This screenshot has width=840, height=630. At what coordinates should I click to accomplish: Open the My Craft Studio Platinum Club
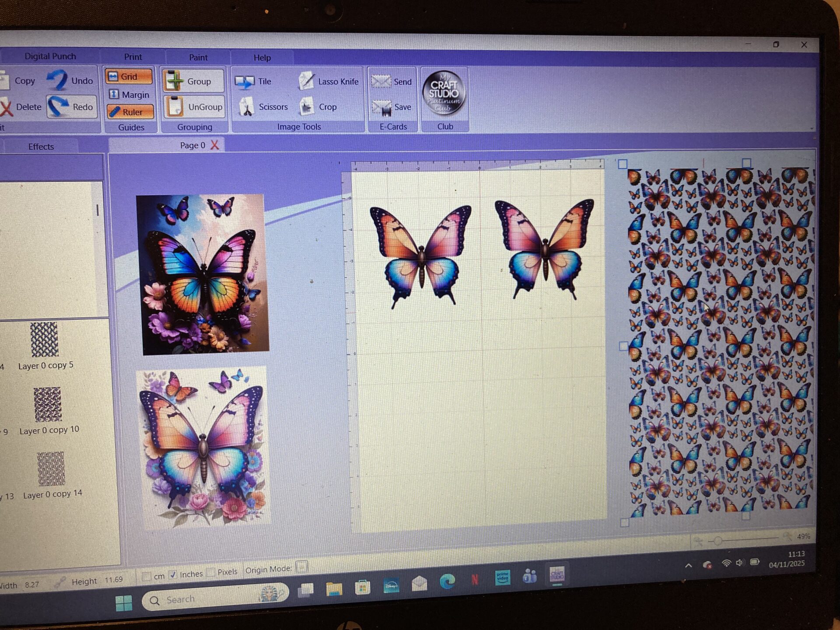pos(444,93)
